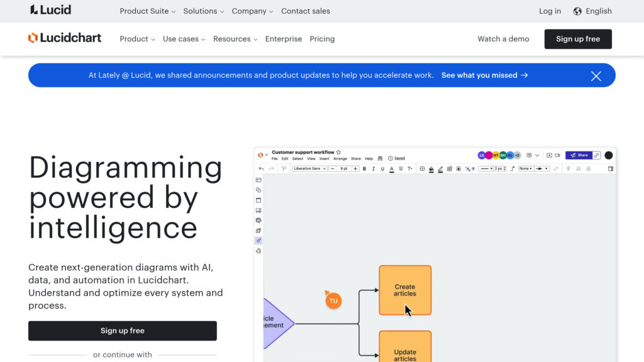
Task: Open the Liberation Sans font dropdown
Action: [x=309, y=168]
